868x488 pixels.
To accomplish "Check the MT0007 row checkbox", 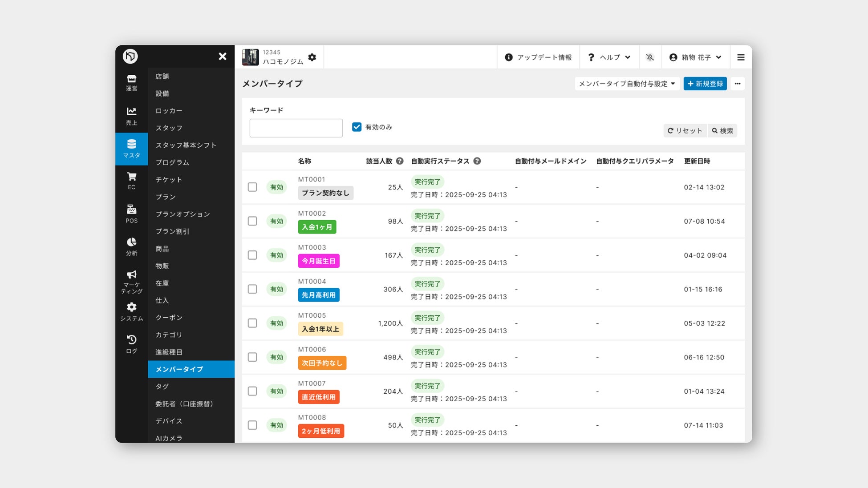I will pyautogui.click(x=252, y=391).
